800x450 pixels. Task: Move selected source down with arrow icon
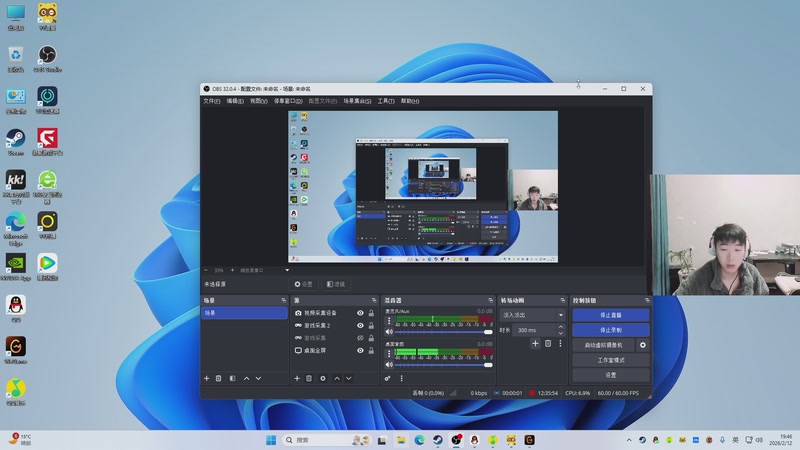point(349,379)
